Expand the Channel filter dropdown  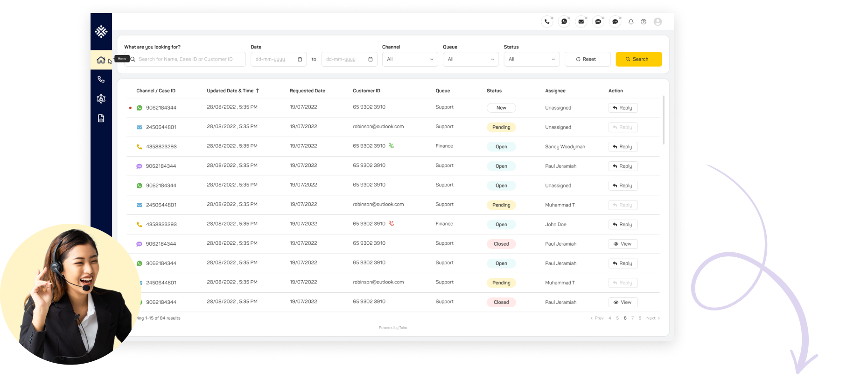(410, 59)
